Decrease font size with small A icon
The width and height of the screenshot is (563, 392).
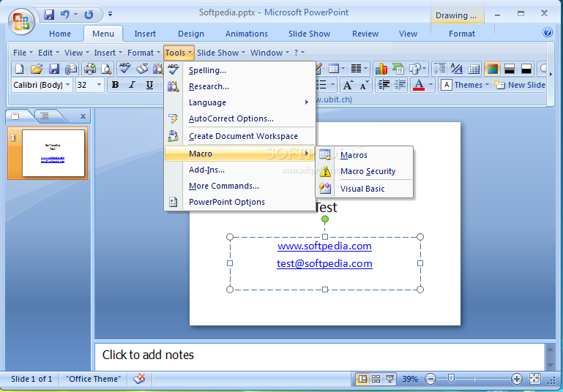coord(364,85)
